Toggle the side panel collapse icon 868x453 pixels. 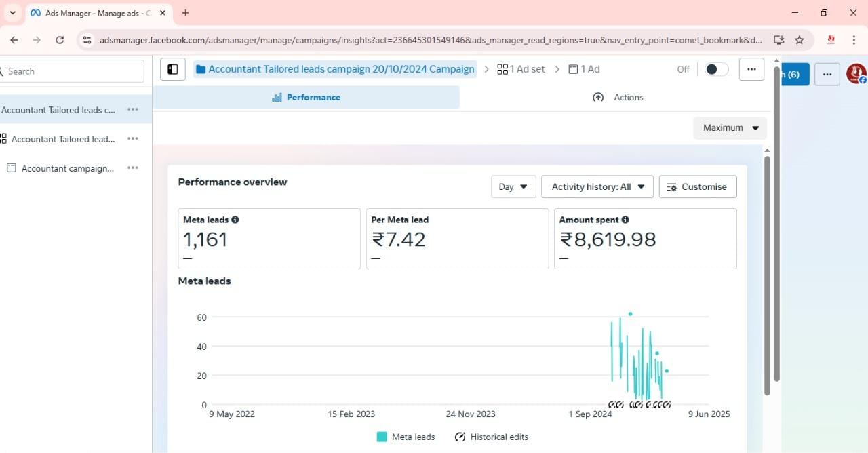(173, 69)
